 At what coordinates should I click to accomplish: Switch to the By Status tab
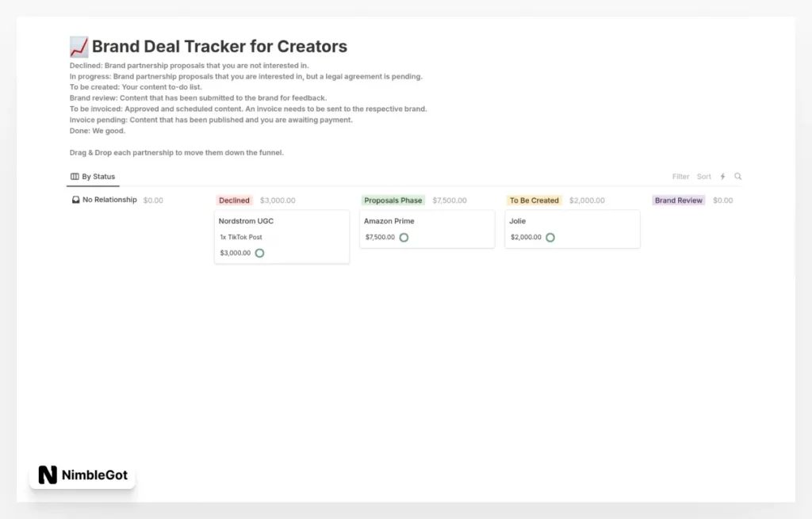pos(94,177)
